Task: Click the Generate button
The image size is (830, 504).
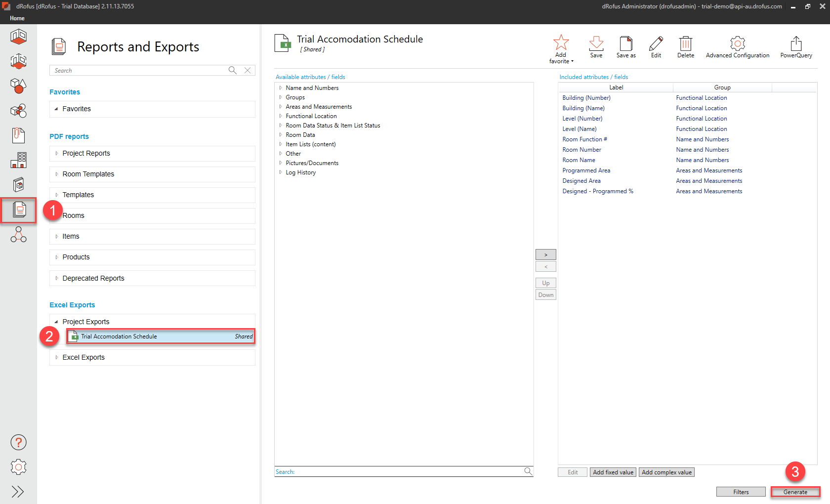Action: (x=795, y=492)
